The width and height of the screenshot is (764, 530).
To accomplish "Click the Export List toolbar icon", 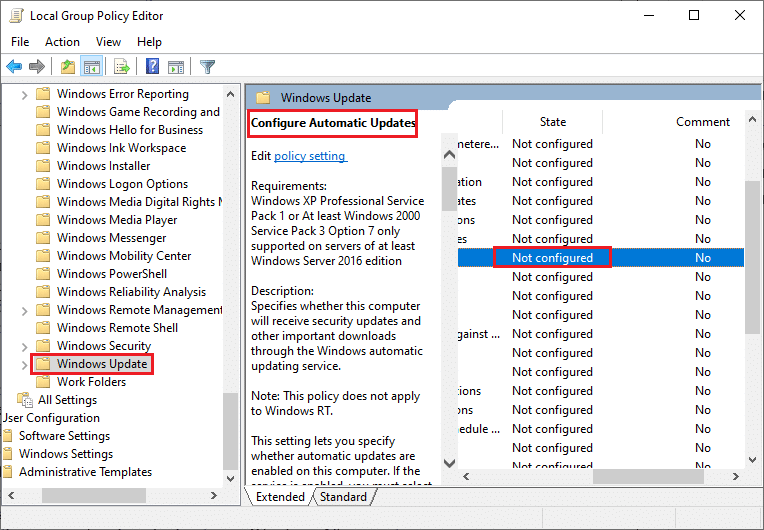I will point(121,66).
